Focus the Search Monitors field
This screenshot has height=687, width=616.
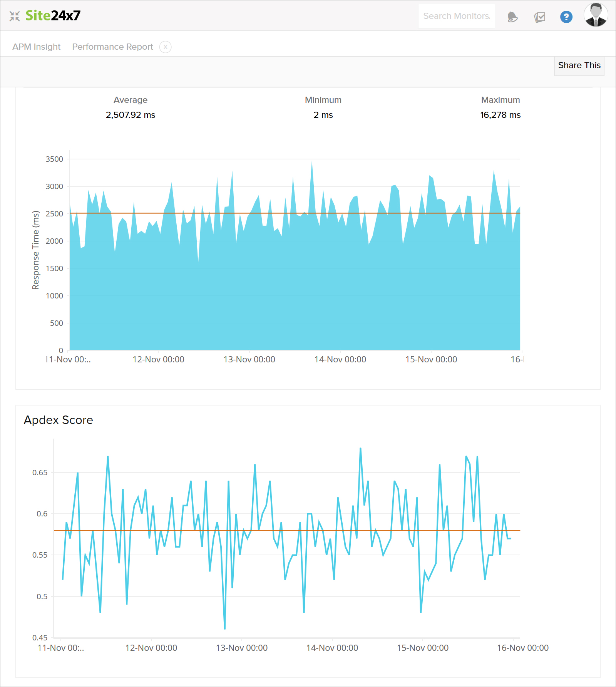[456, 16]
